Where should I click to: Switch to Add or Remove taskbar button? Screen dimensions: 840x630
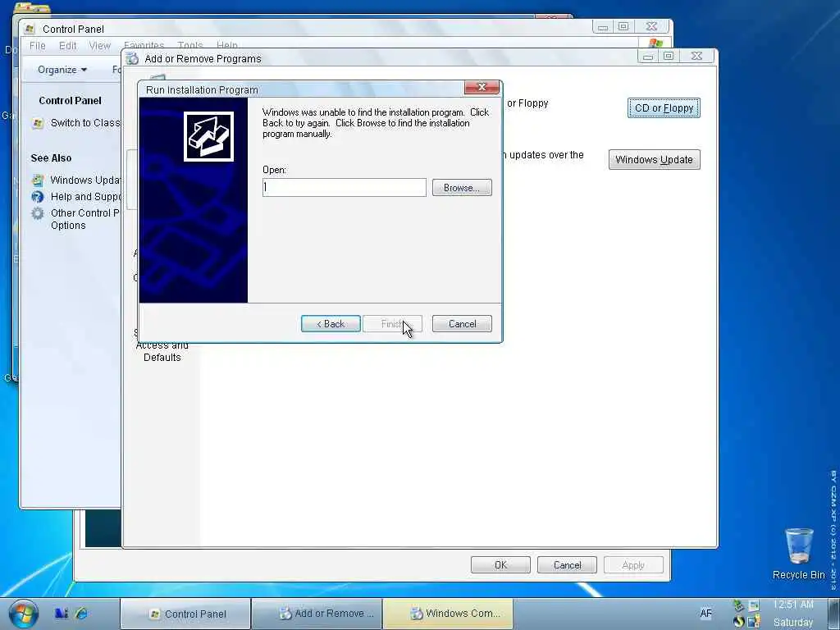(317, 614)
